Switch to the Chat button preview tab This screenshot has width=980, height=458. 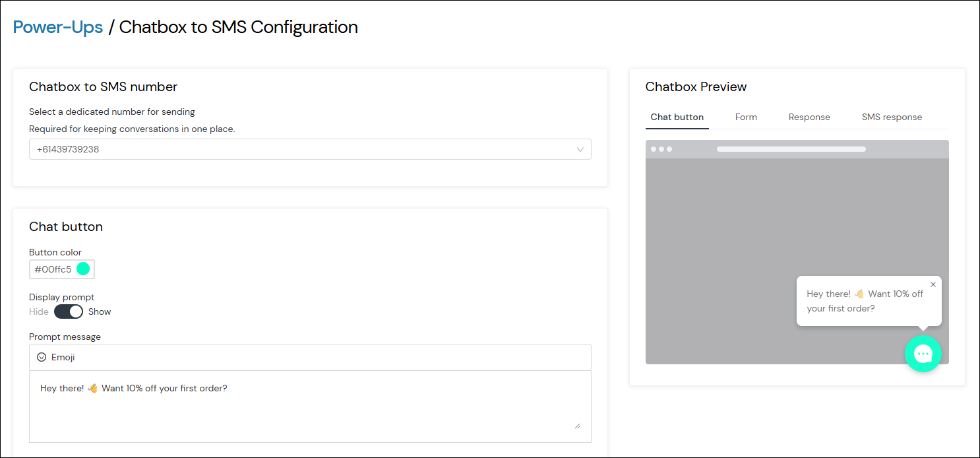pyautogui.click(x=677, y=117)
